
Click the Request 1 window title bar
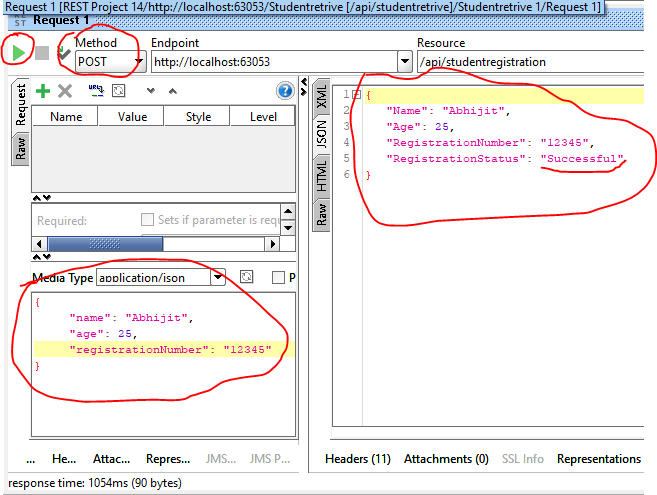tap(325, 21)
